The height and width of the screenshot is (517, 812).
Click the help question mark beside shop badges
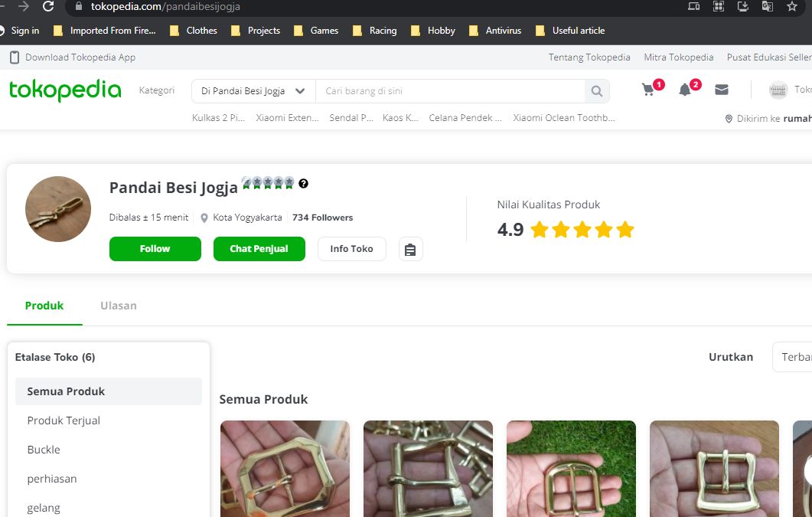coord(304,183)
